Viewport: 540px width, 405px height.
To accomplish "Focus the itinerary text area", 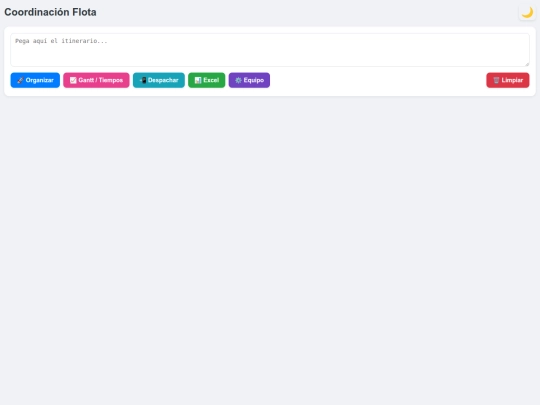I will point(270,50).
